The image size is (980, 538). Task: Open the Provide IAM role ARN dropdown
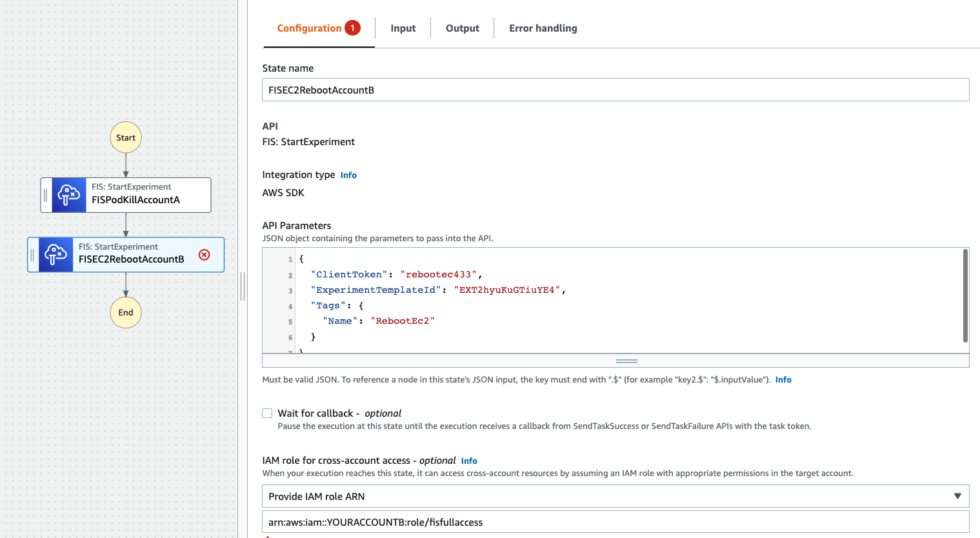(x=615, y=496)
